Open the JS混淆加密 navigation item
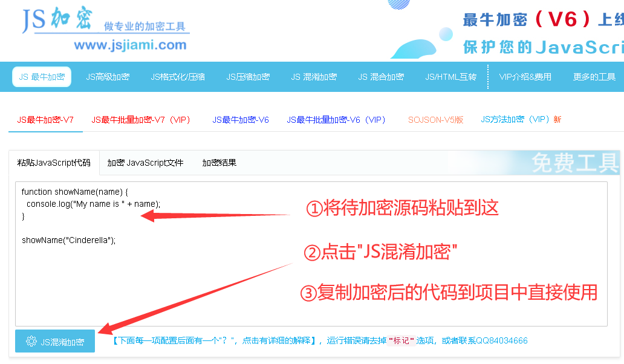Image resolution: width=624 pixels, height=364 pixels. [314, 77]
